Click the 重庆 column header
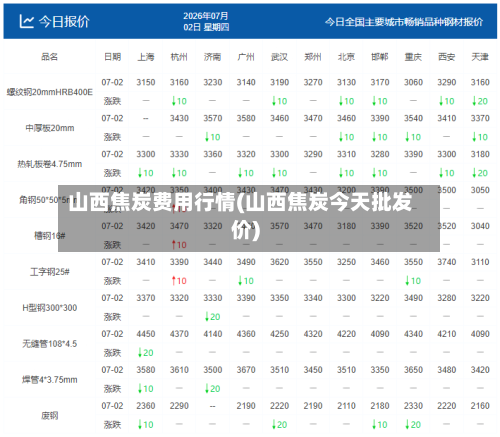 tap(413, 57)
